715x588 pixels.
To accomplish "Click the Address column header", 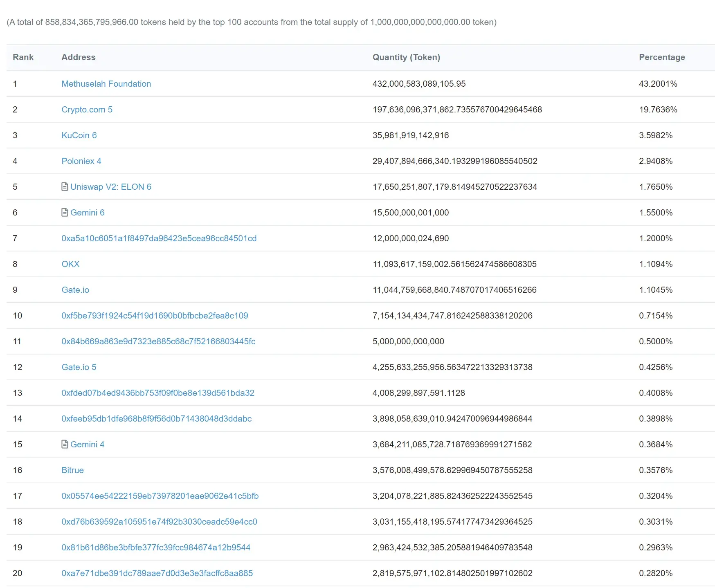I will point(79,57).
